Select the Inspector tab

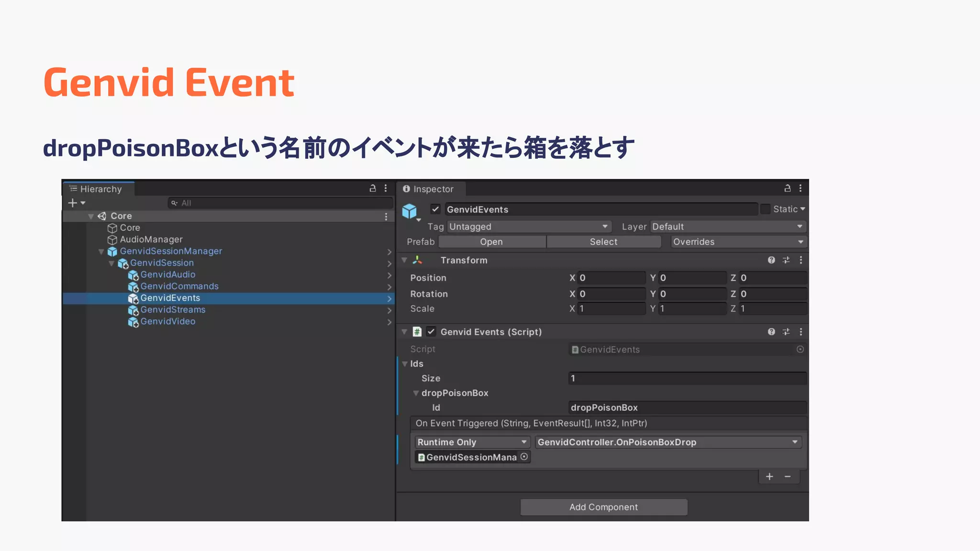(x=432, y=189)
